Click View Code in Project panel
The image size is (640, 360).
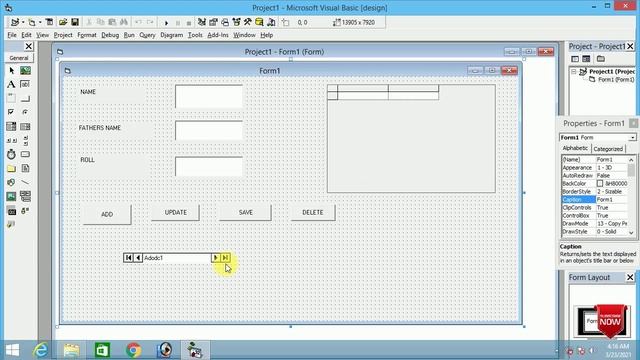(x=575, y=59)
